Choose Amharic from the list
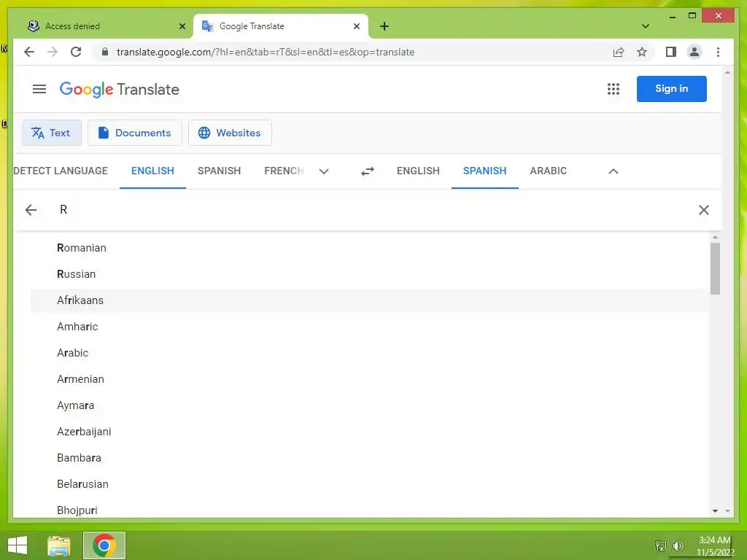 pos(370,327)
